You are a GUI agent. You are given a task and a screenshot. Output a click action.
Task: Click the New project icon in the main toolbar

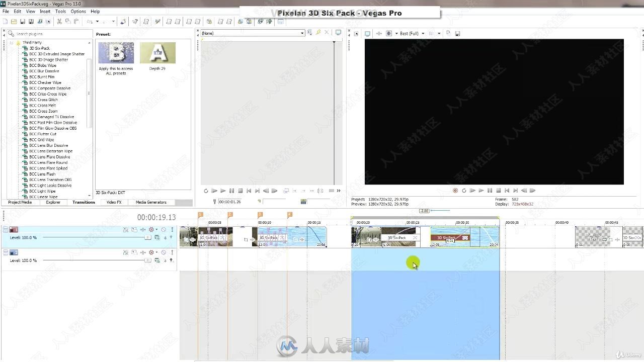pyautogui.click(x=5, y=22)
